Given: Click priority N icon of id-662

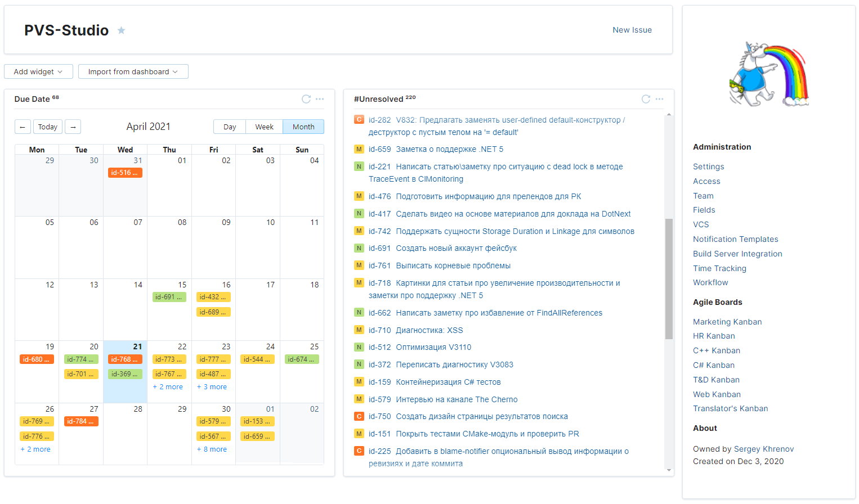Looking at the screenshot, I should (359, 312).
